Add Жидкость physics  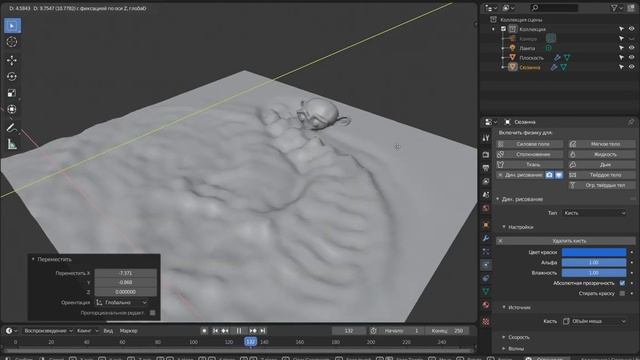(602, 154)
